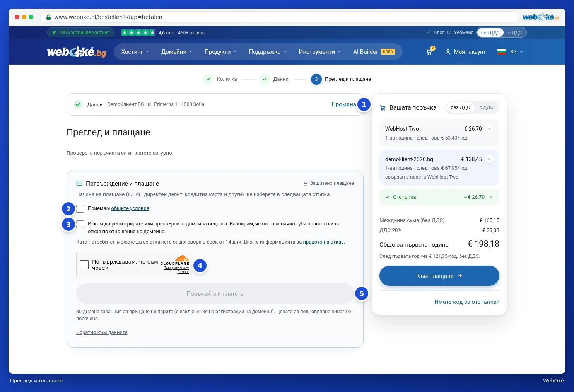Switch top bar prices to без ДДС
The height and width of the screenshot is (392, 574).
tap(490, 32)
